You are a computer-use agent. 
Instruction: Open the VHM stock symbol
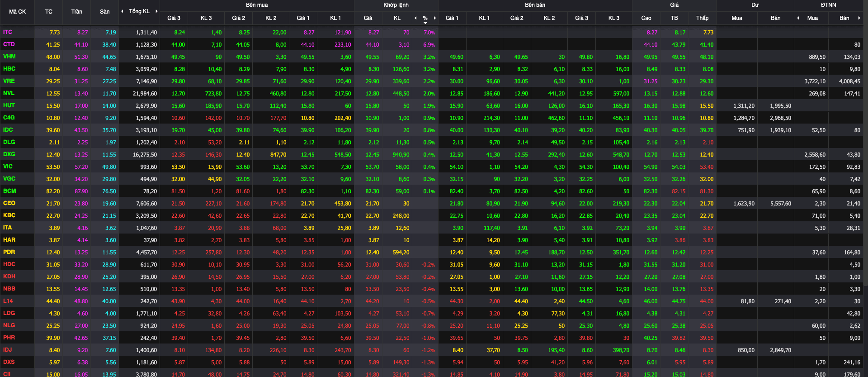(9, 57)
